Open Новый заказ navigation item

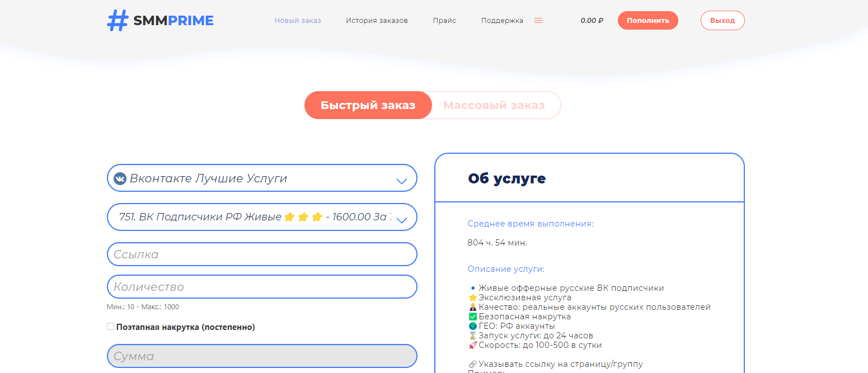click(x=298, y=21)
